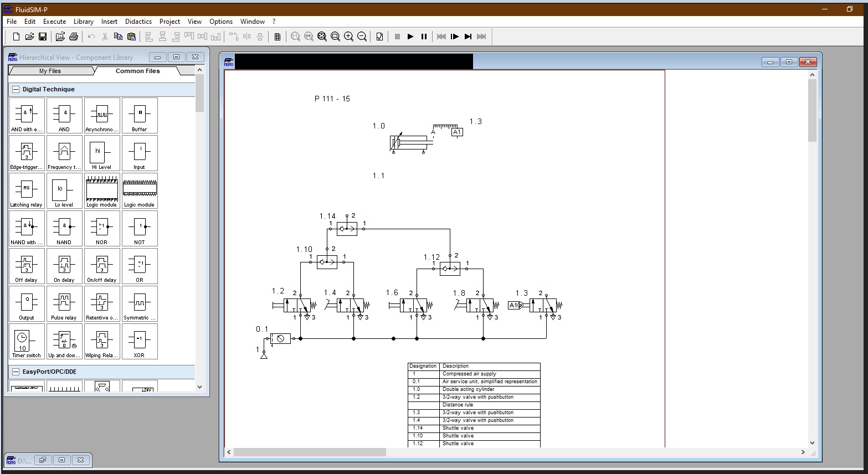This screenshot has height=474, width=868.
Task: Click the Check drawing checkmark icon
Action: click(379, 37)
